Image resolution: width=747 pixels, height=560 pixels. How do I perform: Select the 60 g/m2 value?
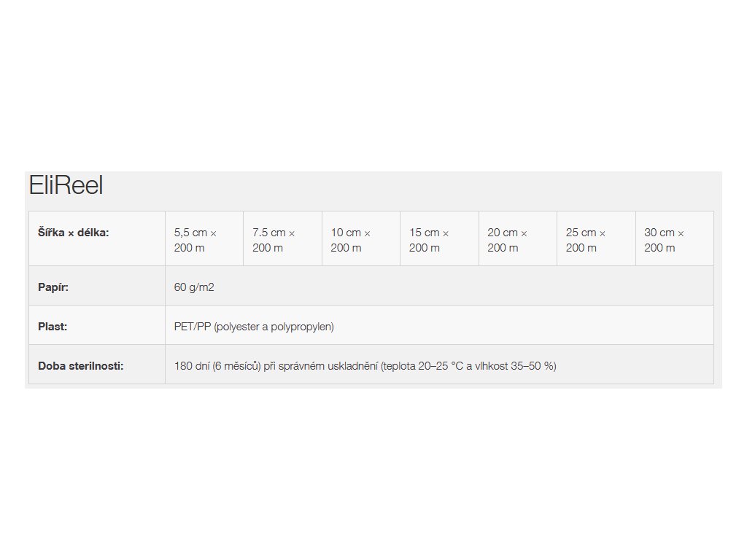194,287
